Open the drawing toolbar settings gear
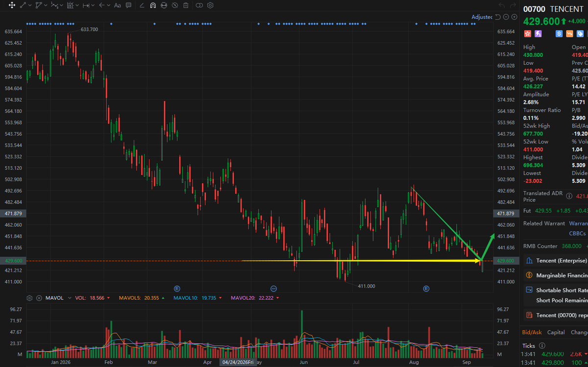 (210, 6)
